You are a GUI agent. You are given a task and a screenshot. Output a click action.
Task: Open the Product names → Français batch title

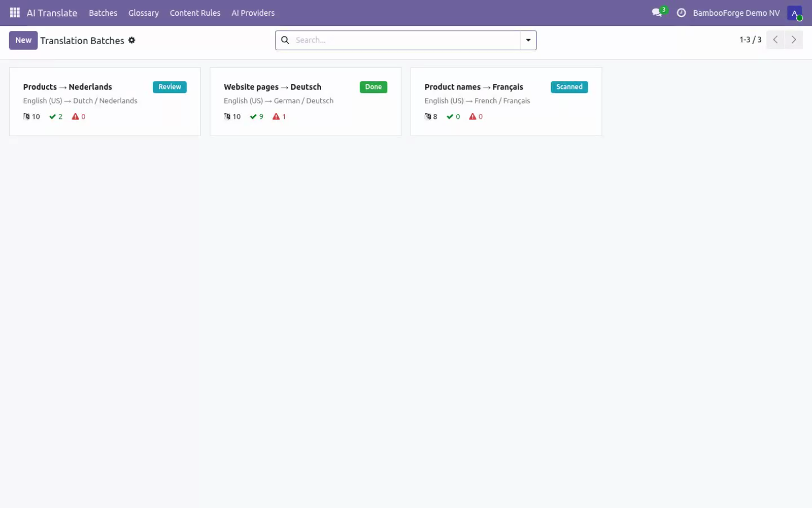[473, 87]
